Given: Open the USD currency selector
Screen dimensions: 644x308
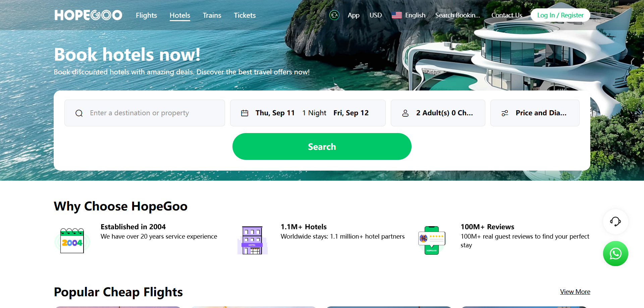Looking at the screenshot, I should [375, 15].
